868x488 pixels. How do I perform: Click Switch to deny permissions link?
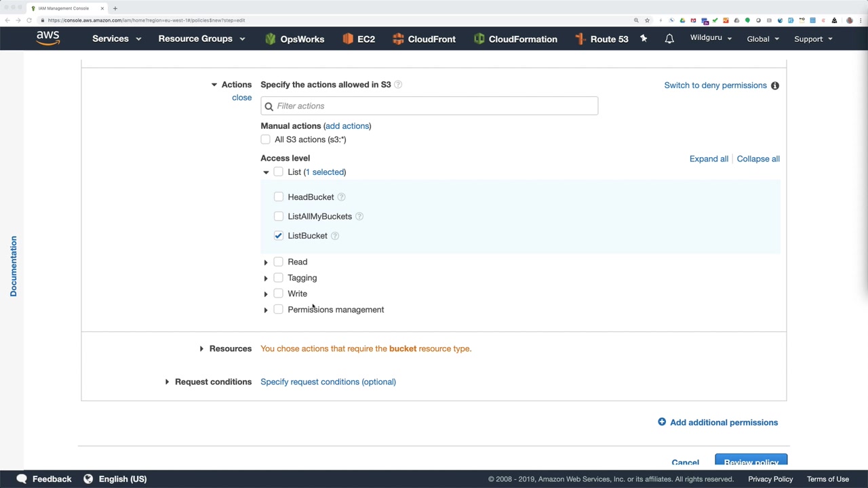715,85
